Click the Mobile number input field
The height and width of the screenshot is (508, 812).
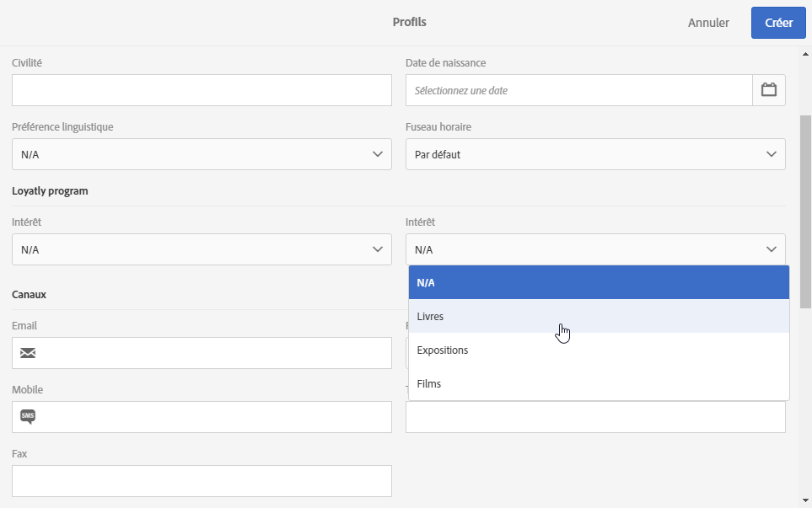pos(216,417)
